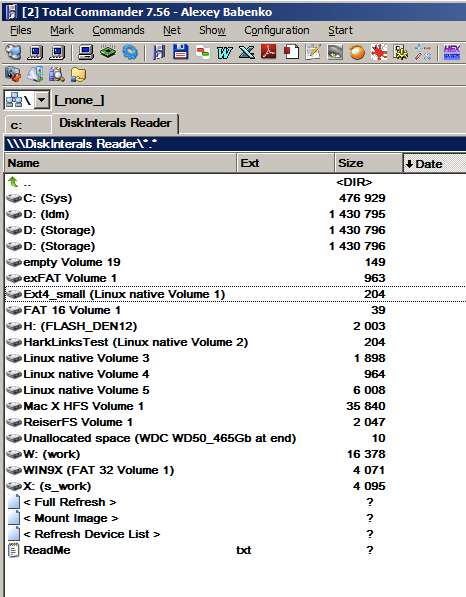Click the red and green tags toolbar icon
This screenshot has height=597, width=466.
(x=203, y=52)
